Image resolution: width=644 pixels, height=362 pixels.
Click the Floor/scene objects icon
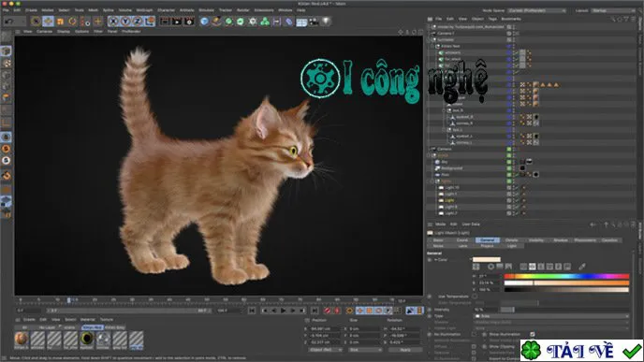click(301, 22)
